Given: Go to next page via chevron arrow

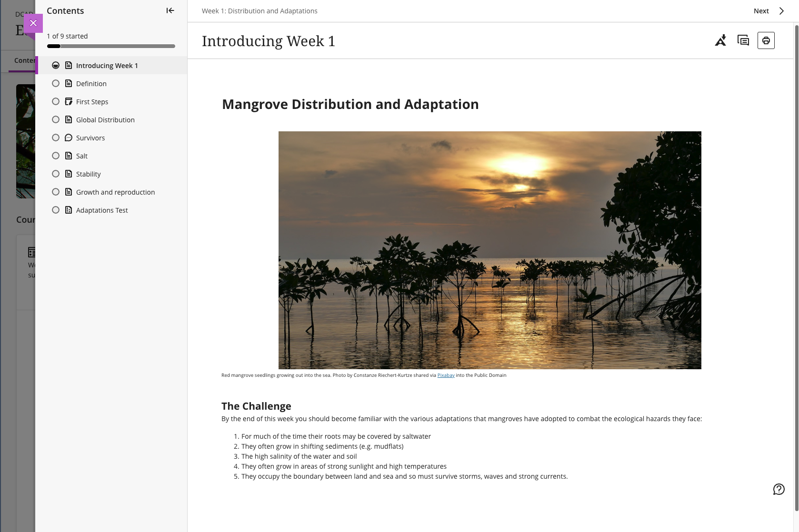Looking at the screenshot, I should (x=781, y=11).
